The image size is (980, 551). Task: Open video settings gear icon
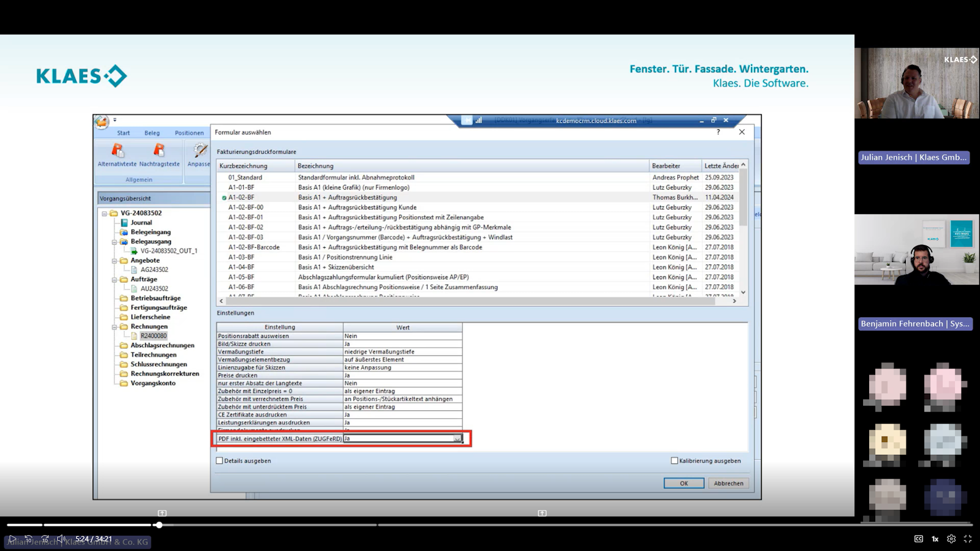coord(951,539)
